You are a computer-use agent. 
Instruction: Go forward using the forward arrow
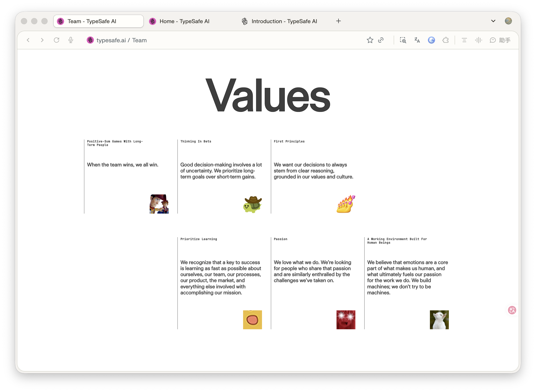[x=42, y=40]
